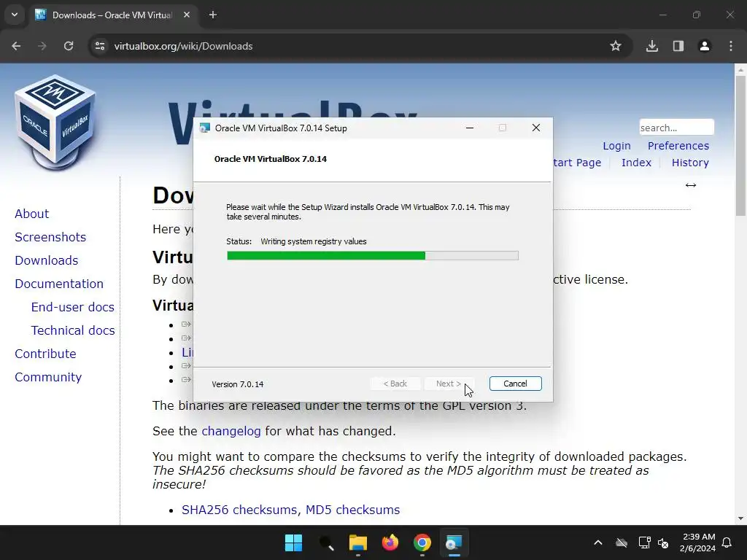Open taskbar Search icon

click(326, 542)
